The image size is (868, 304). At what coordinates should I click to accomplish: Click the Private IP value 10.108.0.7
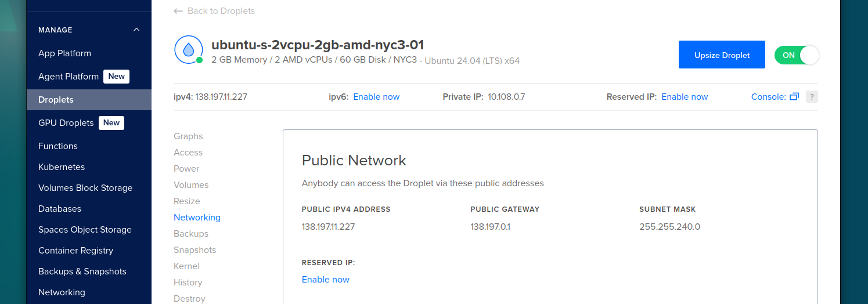click(x=506, y=97)
